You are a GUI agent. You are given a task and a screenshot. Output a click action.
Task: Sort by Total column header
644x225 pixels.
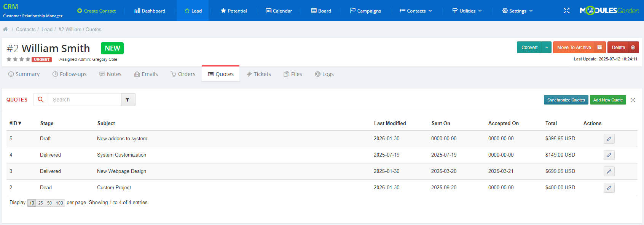[551, 123]
